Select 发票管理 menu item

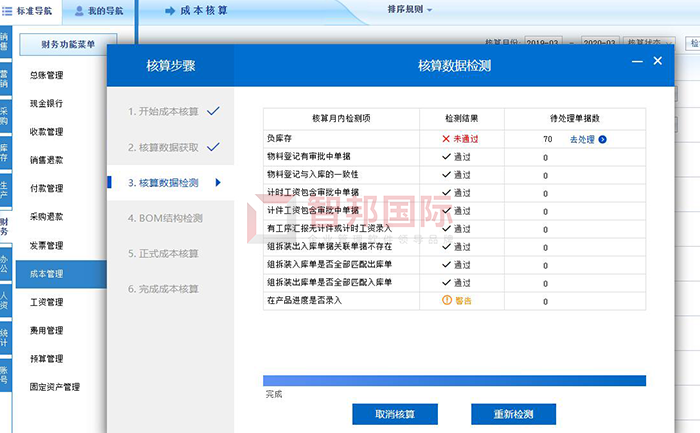[46, 246]
